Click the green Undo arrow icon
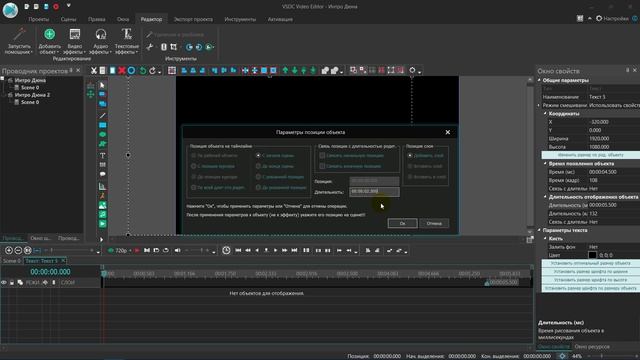Viewport: 640px width, 360px height. (142, 71)
